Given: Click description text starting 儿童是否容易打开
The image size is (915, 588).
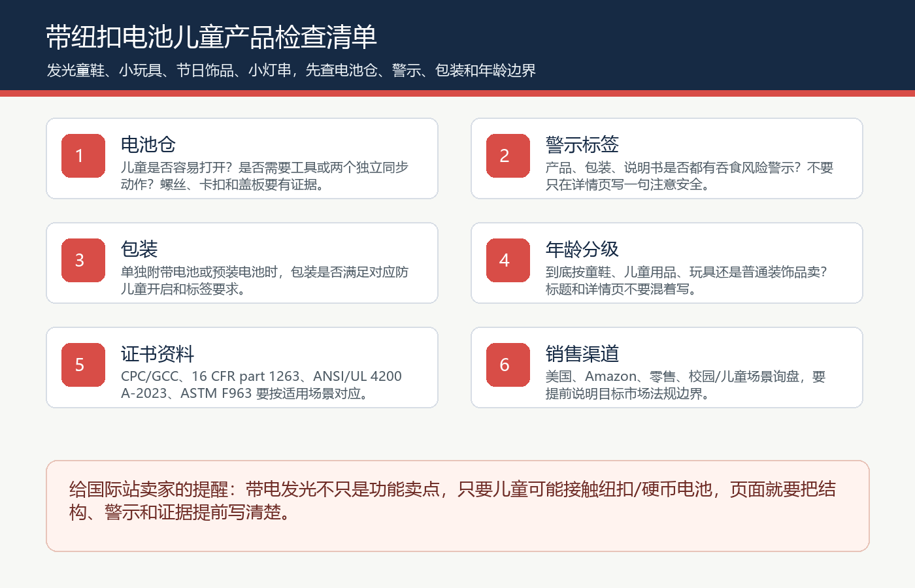Looking at the screenshot, I should coord(265,176).
